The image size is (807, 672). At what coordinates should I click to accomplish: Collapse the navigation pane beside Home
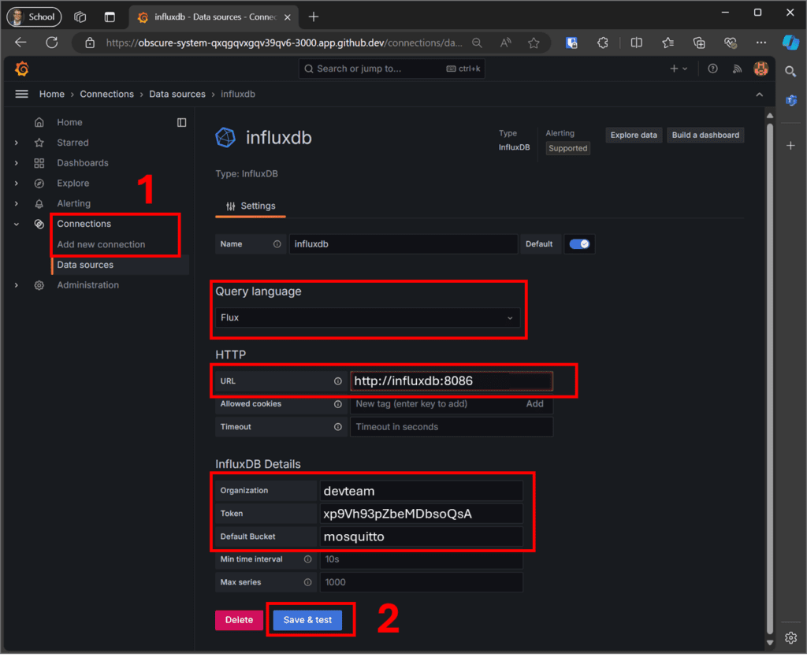(182, 122)
